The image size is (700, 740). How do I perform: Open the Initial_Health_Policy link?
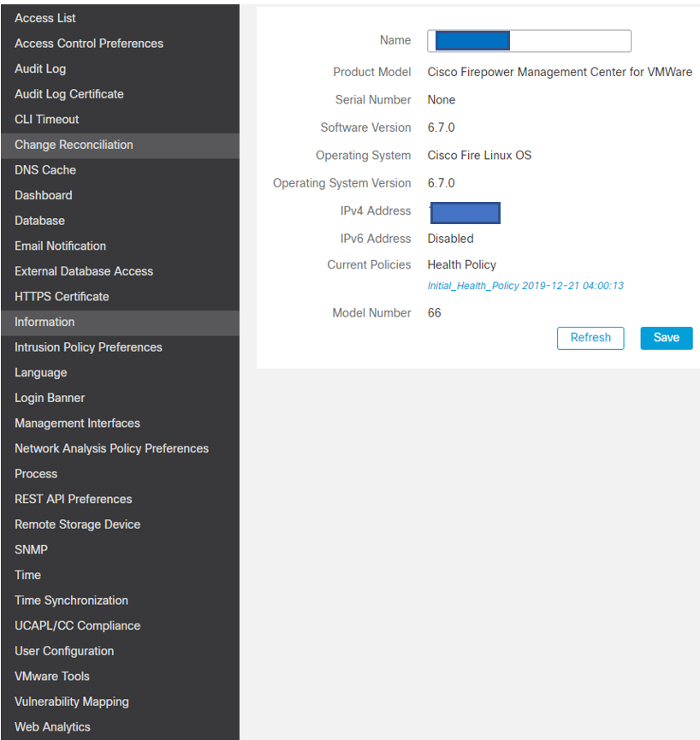coord(525,286)
